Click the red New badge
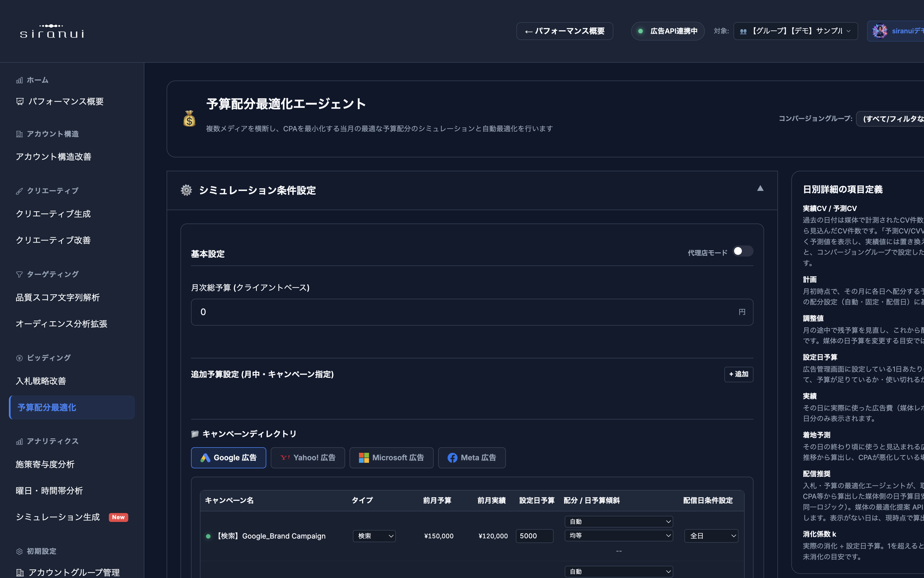 (x=119, y=517)
